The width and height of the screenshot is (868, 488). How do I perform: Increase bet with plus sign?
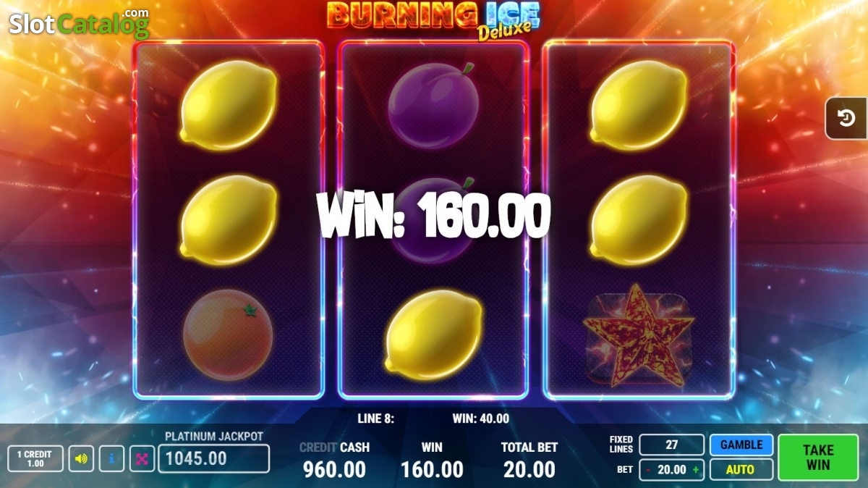click(x=696, y=469)
